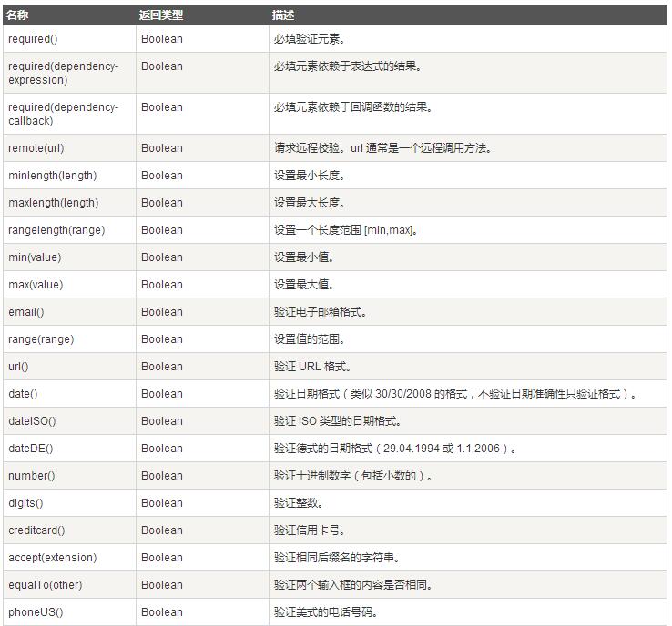Click description 设置最小长度。
The width and height of the screenshot is (672, 626).
(x=310, y=176)
